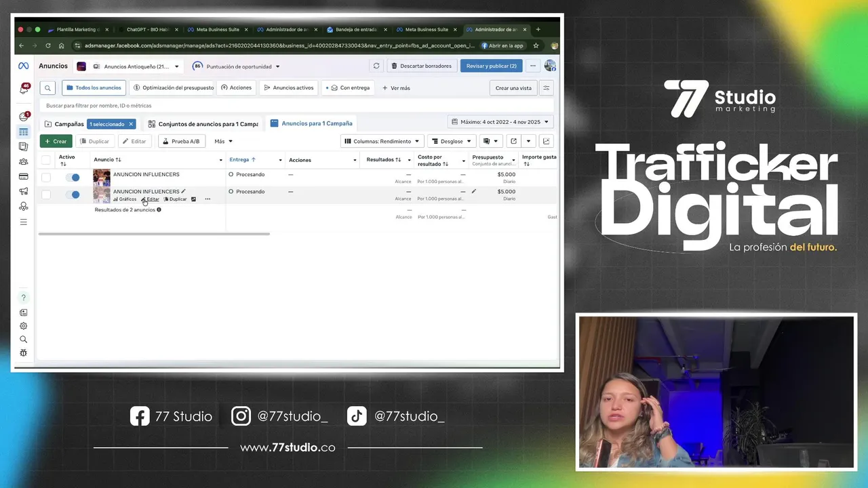Image resolution: width=868 pixels, height=488 pixels.
Task: Open the Desglose dropdown
Action: pyautogui.click(x=452, y=141)
